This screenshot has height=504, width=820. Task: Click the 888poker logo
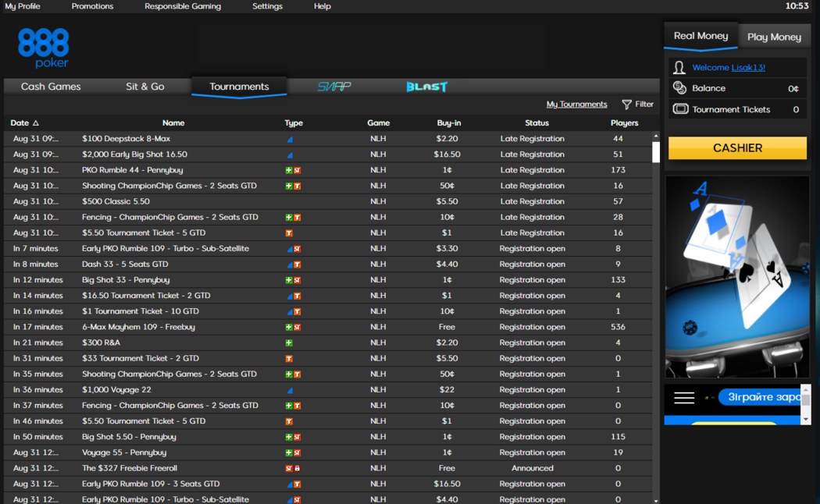tap(44, 48)
